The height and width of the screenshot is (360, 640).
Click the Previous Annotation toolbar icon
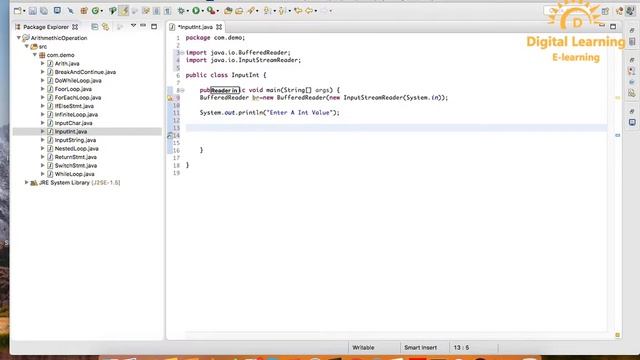(282, 11)
